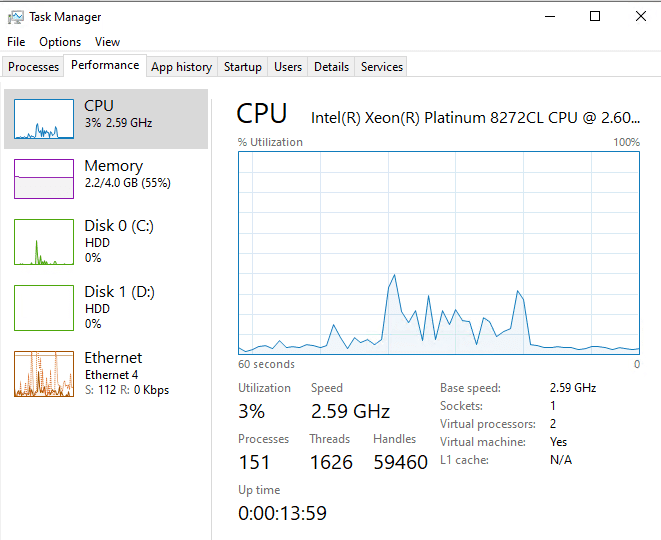661x540 pixels.
Task: Open the Users tab
Action: 288,67
